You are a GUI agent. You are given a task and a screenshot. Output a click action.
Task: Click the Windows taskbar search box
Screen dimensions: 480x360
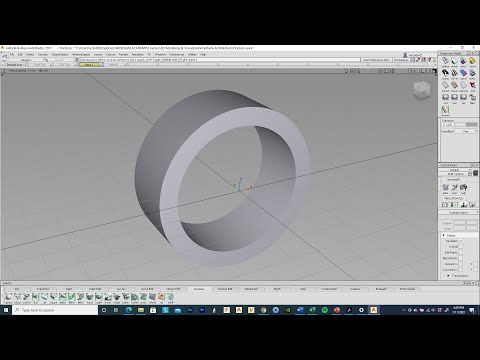tap(55, 310)
